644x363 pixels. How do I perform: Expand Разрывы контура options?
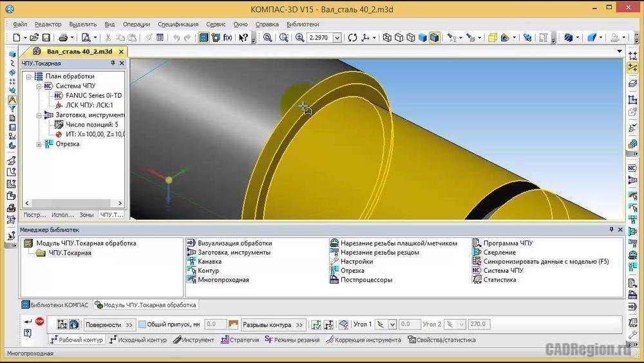(273, 324)
